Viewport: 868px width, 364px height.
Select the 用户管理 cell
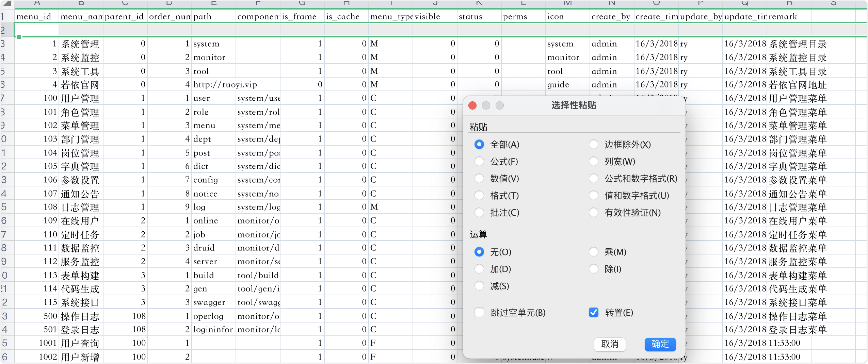click(x=81, y=98)
